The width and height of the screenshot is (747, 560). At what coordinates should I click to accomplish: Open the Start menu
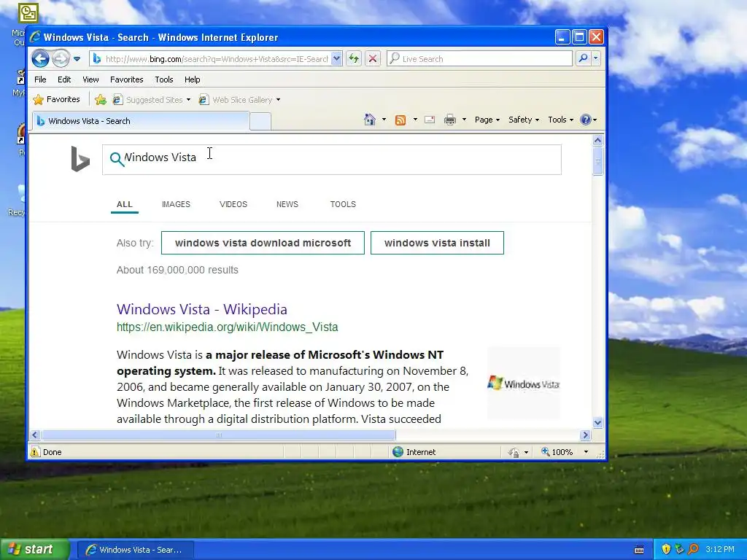click(35, 550)
